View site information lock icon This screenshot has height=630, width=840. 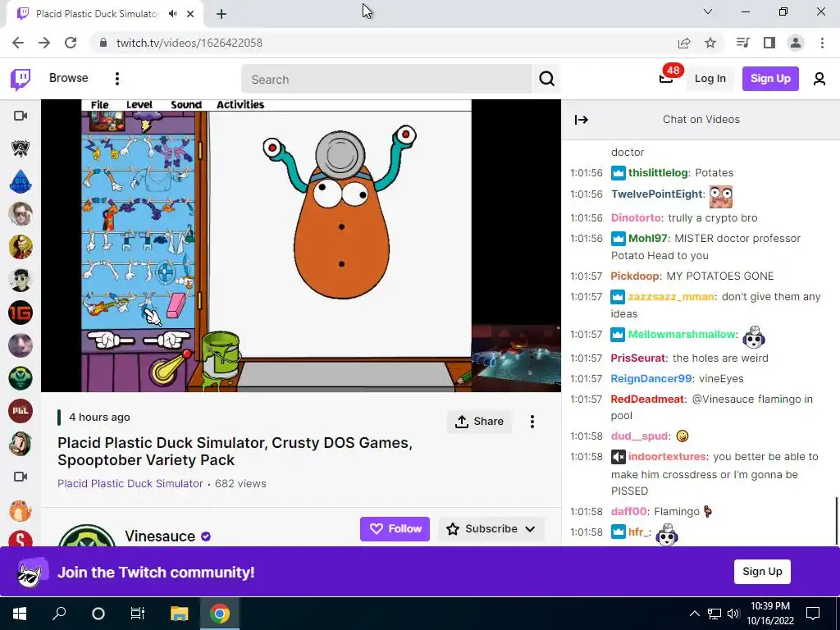[x=103, y=43]
